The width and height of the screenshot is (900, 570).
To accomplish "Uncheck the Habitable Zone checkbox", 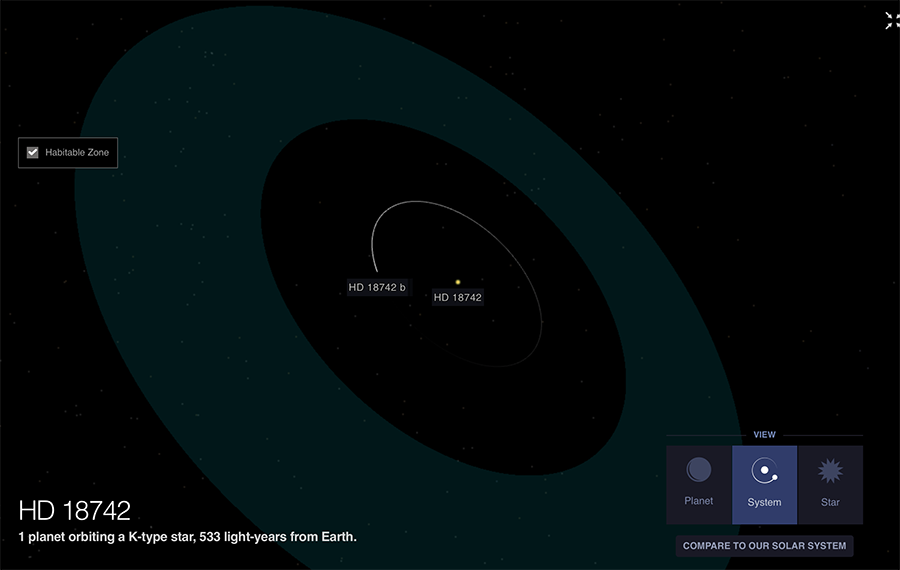I will 33,152.
